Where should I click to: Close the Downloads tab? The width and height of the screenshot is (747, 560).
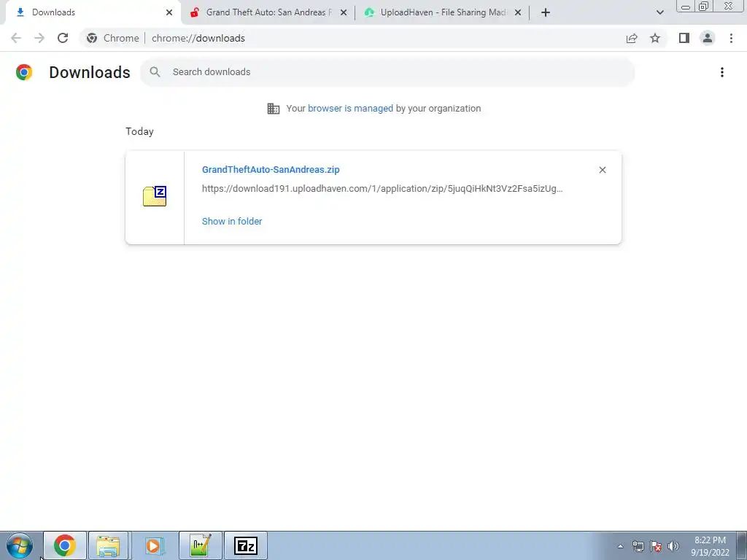click(x=169, y=12)
